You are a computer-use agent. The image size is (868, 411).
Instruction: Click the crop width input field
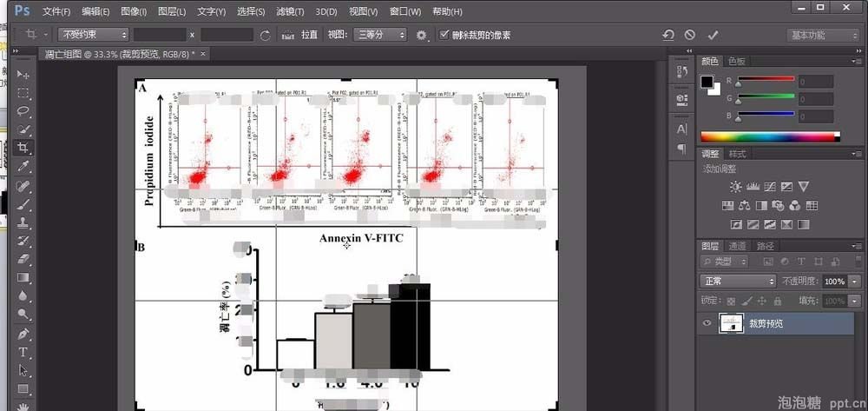point(160,35)
